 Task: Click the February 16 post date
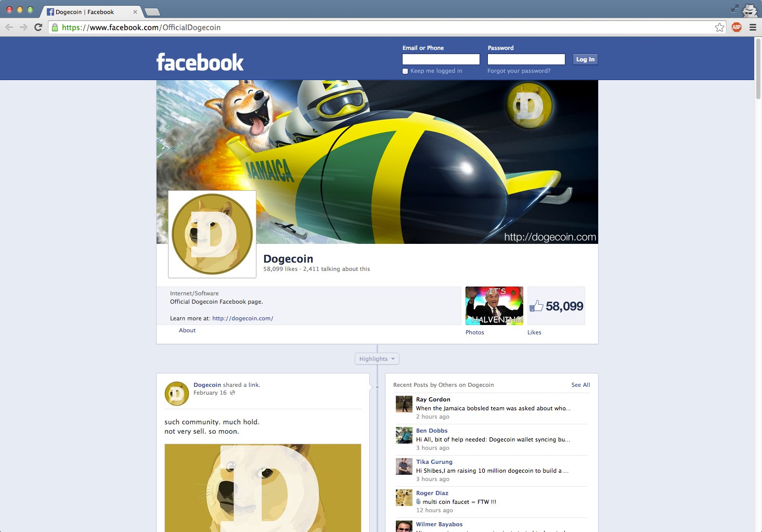[x=210, y=393]
